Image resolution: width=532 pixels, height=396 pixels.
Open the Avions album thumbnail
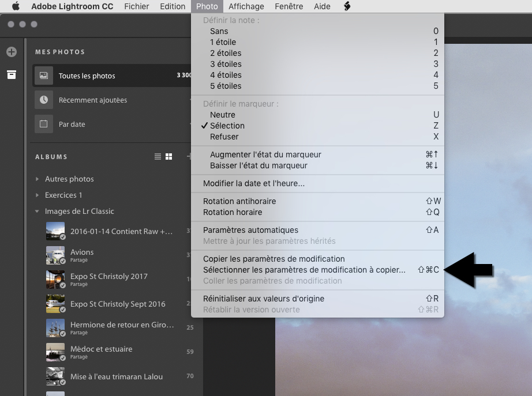point(55,255)
